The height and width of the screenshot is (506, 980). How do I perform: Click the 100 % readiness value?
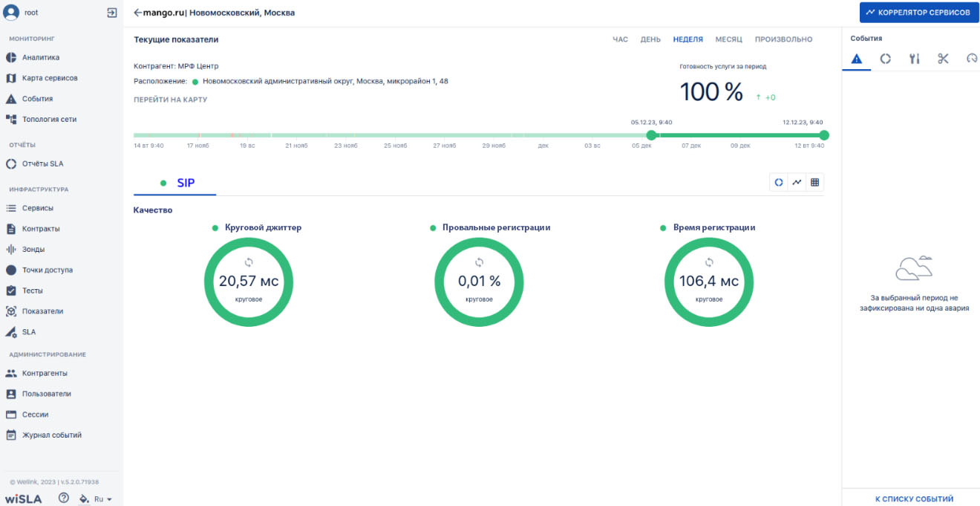pos(711,92)
